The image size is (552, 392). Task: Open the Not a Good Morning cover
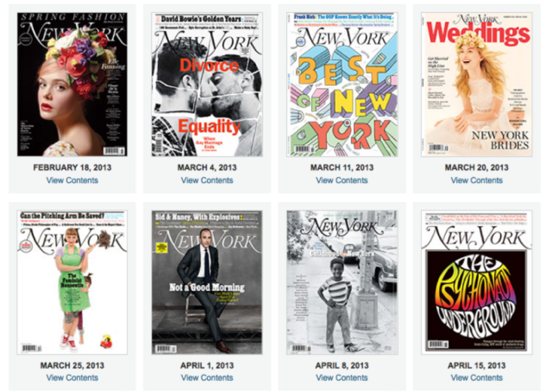(207, 282)
